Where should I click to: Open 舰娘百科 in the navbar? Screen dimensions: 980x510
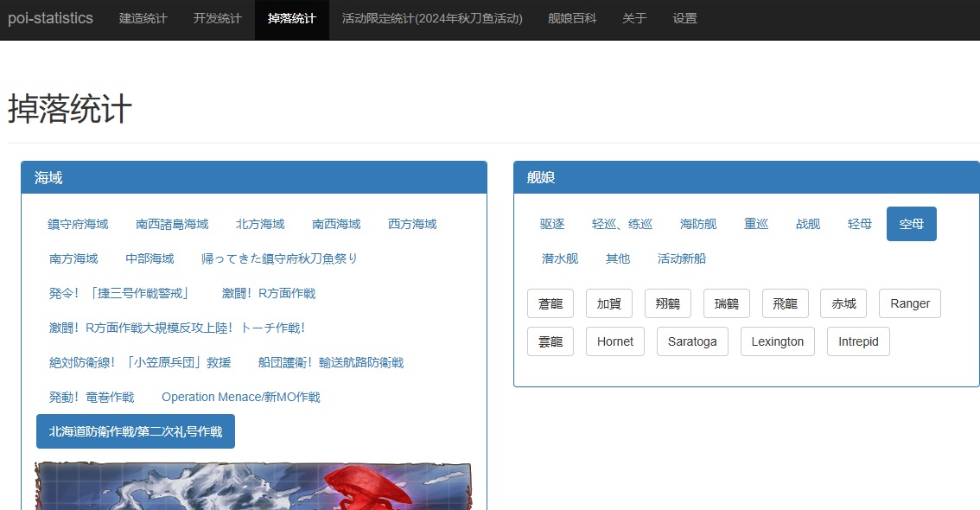pos(572,19)
